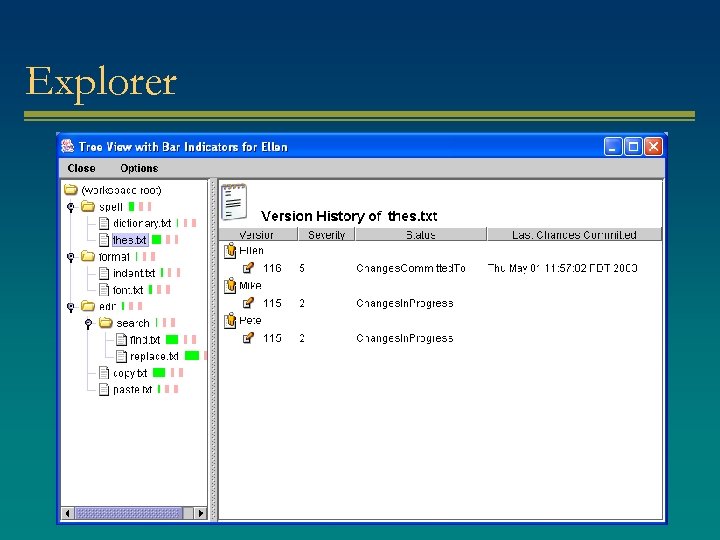
Task: Click the search folder icon
Action: [x=106, y=322]
